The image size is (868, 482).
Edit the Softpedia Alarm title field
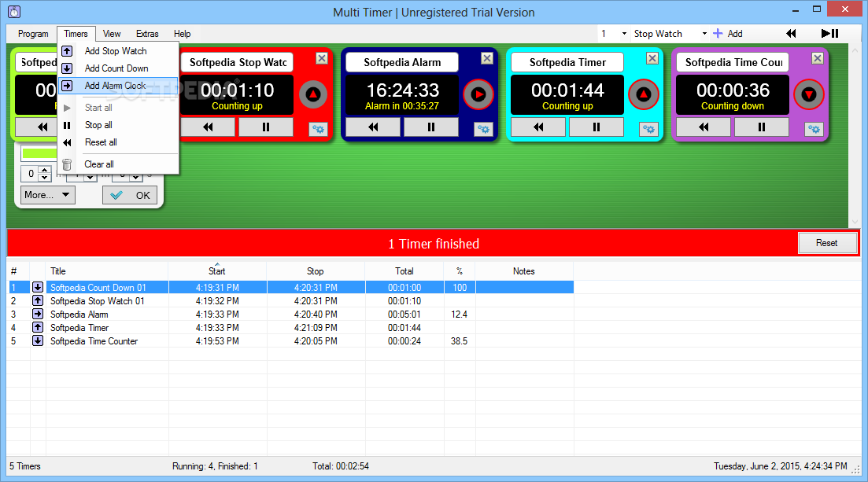coord(402,63)
